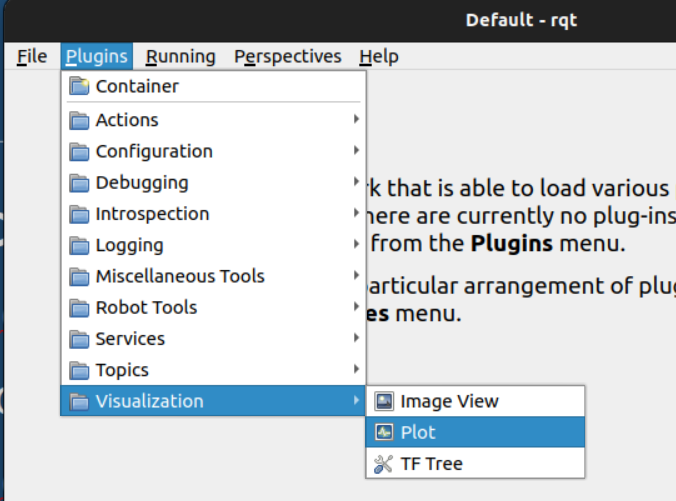The width and height of the screenshot is (676, 501).
Task: Open the Perspectives menu
Action: click(288, 56)
